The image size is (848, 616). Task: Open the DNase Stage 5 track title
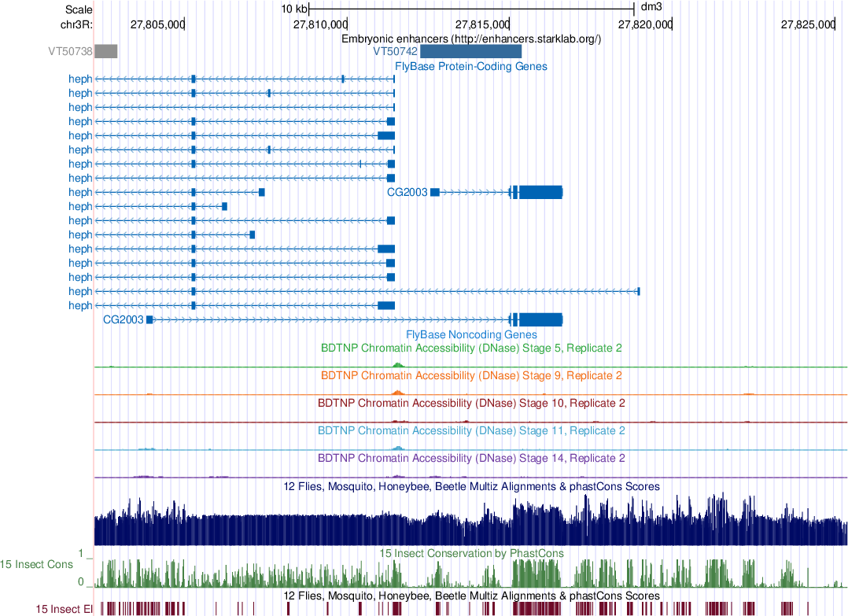470,348
